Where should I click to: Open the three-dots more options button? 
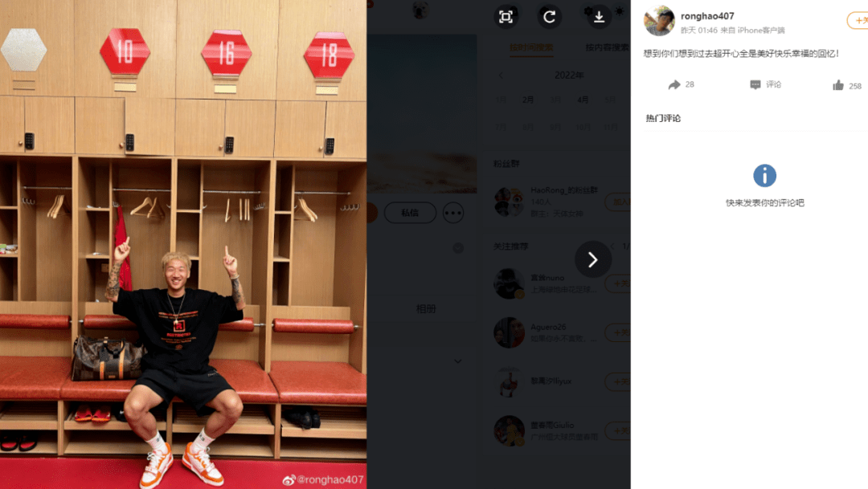coord(452,213)
